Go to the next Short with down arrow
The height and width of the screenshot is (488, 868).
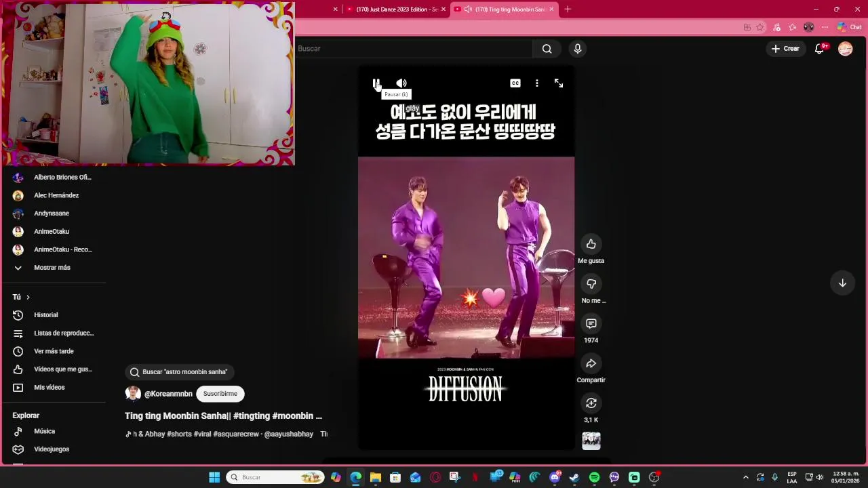842,283
